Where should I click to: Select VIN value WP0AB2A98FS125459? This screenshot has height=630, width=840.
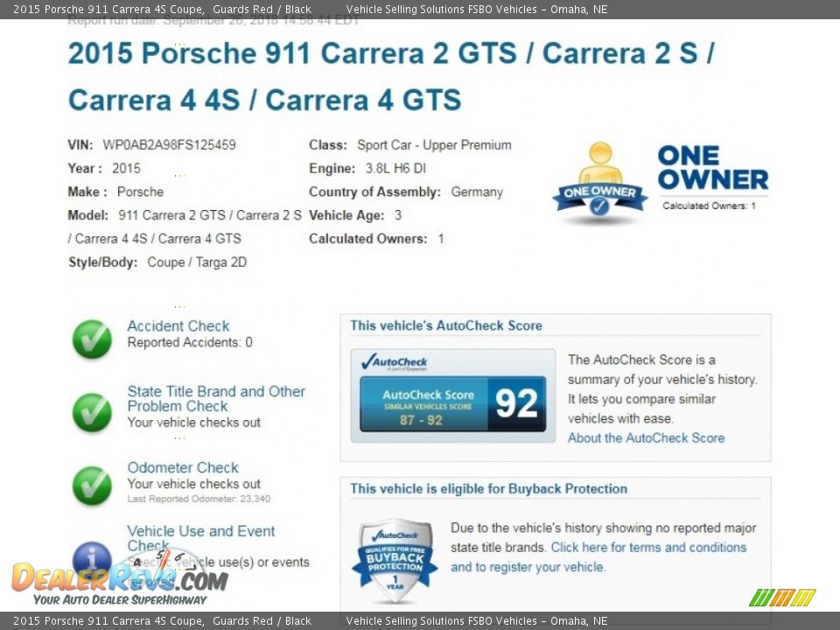pyautogui.click(x=169, y=144)
